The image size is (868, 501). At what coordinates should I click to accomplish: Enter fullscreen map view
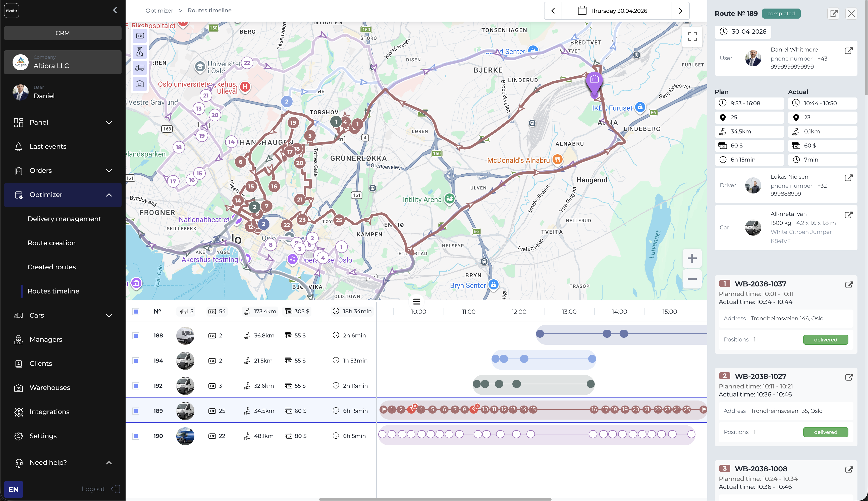692,36
